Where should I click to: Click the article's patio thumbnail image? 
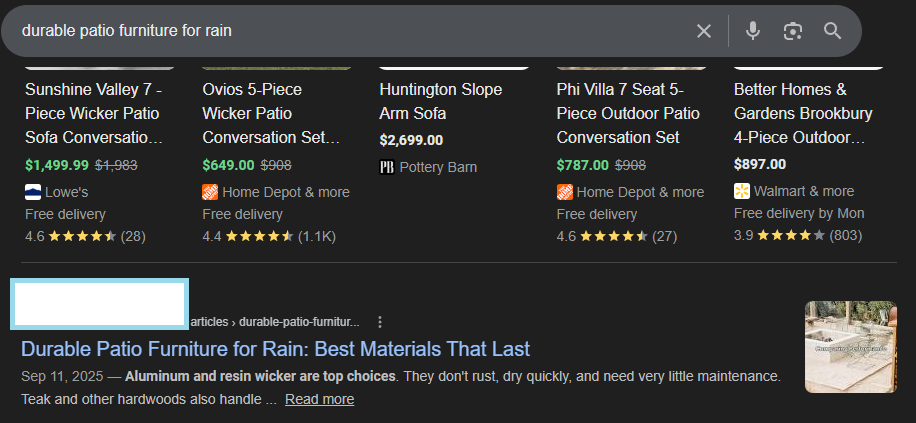850,347
